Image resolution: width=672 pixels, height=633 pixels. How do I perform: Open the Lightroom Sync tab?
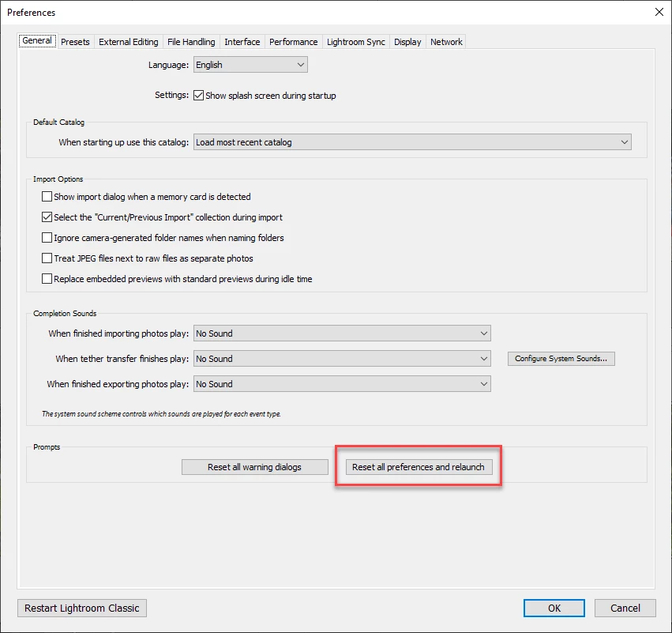click(356, 42)
